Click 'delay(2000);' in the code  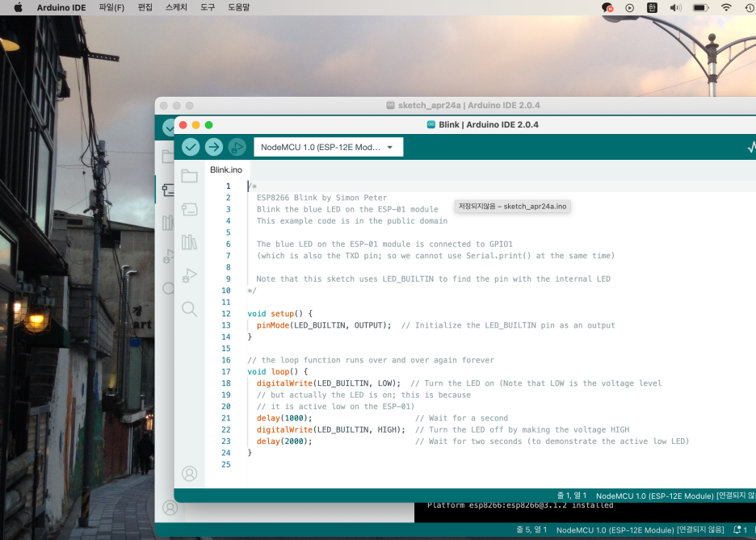coord(284,442)
